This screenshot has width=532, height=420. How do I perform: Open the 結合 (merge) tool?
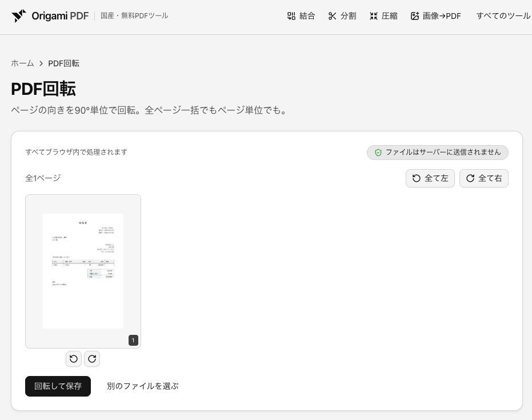(301, 16)
